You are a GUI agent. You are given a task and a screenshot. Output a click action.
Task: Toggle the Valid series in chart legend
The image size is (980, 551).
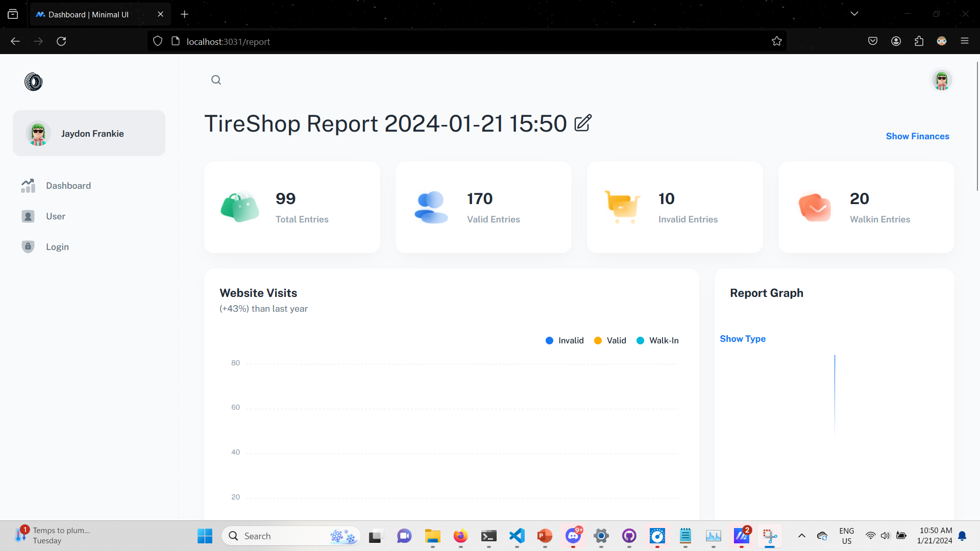coord(610,340)
